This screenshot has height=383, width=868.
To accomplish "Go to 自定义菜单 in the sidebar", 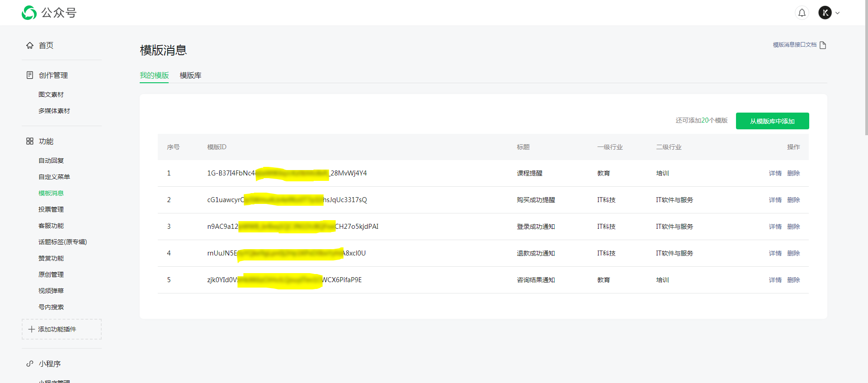I will coord(54,177).
